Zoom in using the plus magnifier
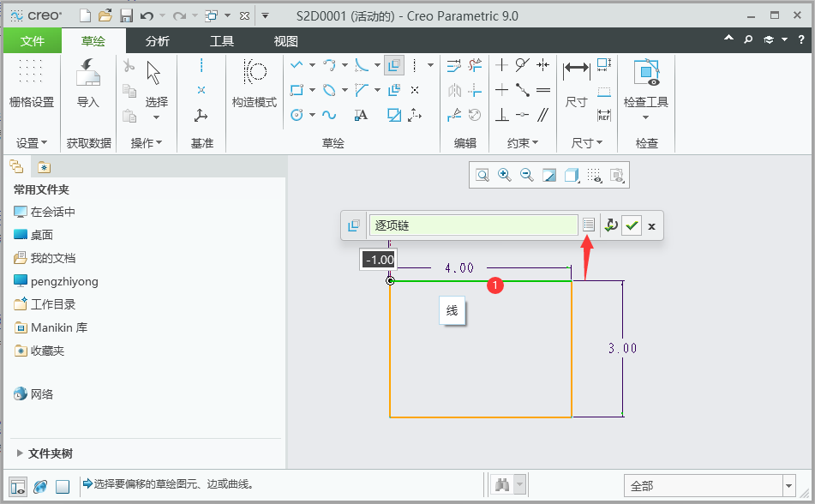Screen dimensions: 815x504 pyautogui.click(x=504, y=175)
